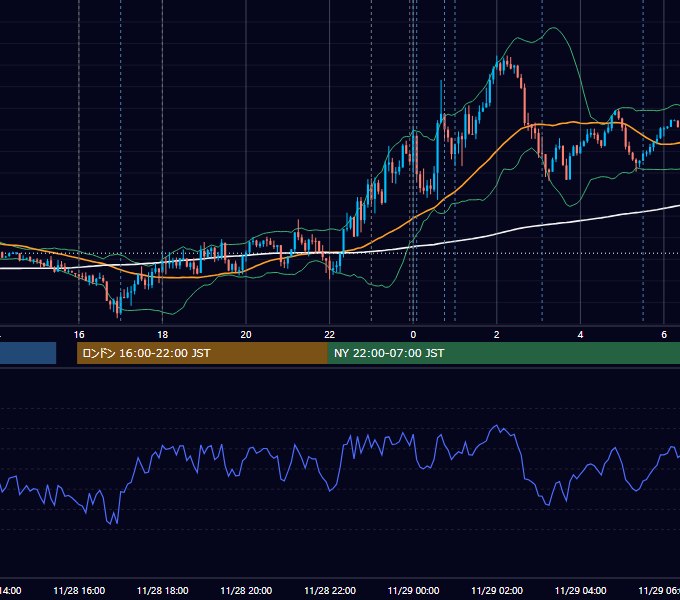Click the hour label 18 on the time axis
The image size is (680, 600).
pos(163,335)
